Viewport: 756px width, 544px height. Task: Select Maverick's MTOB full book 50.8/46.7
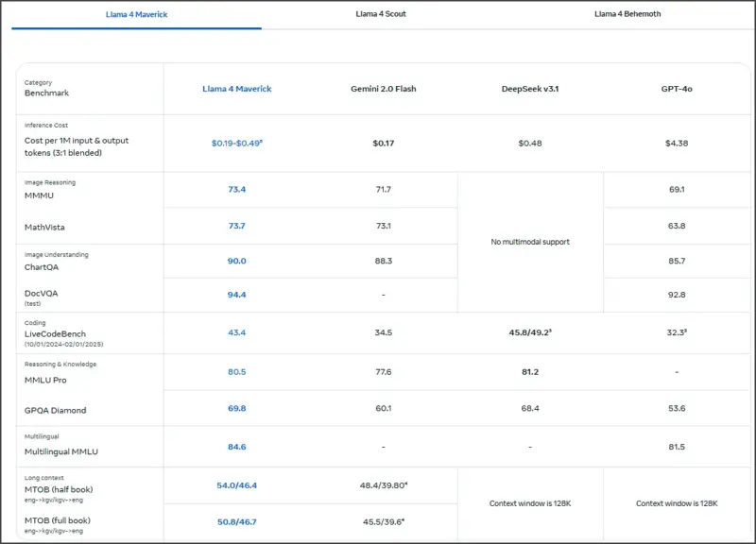coord(237,522)
